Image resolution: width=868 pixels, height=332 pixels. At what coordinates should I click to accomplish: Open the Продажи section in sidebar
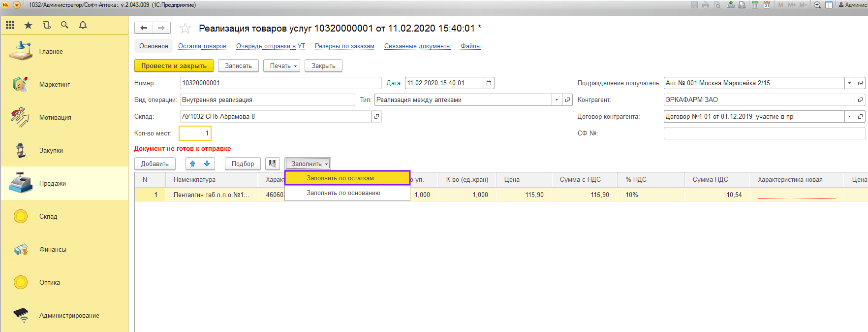[53, 184]
